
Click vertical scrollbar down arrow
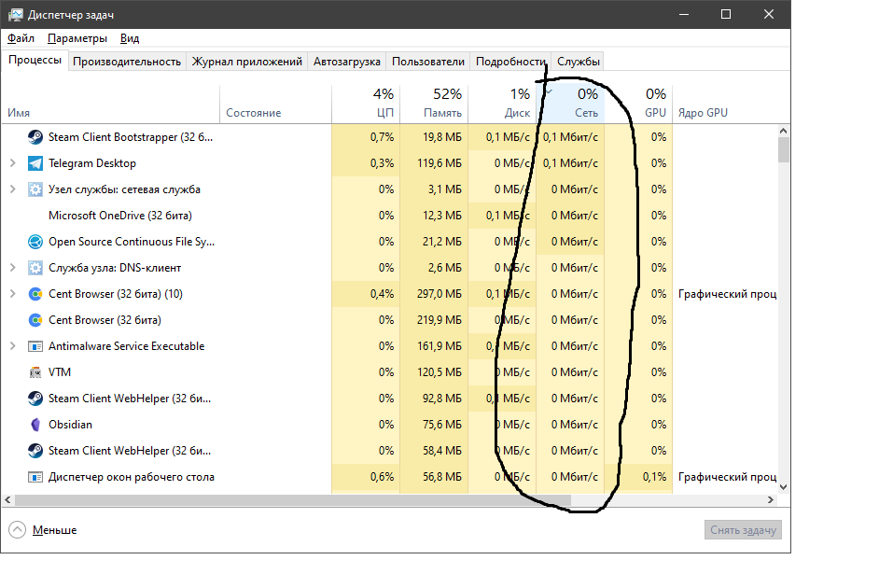784,487
